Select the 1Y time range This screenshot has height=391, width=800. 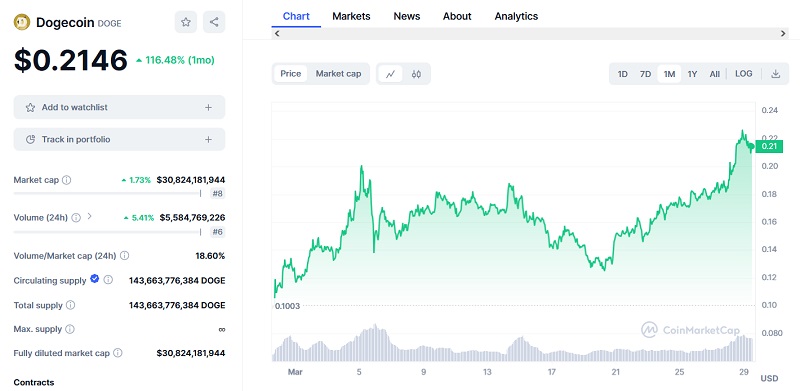tap(692, 74)
